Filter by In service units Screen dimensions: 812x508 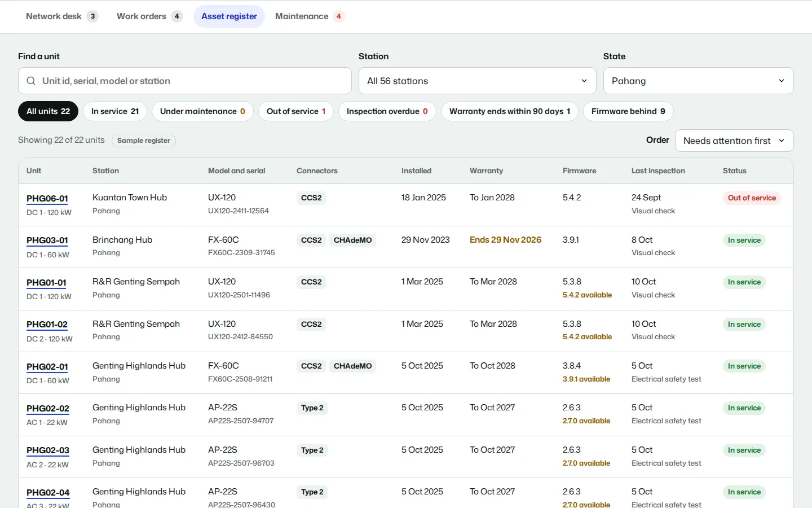(x=115, y=111)
